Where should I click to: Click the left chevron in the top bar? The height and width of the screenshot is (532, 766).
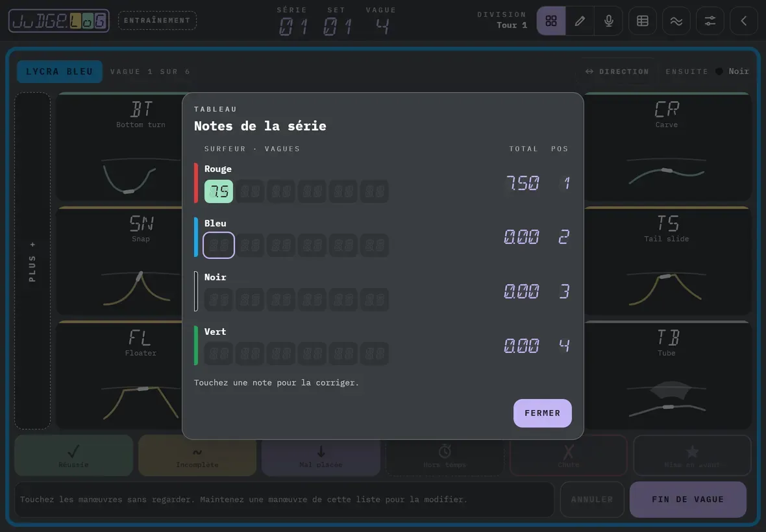pos(743,21)
